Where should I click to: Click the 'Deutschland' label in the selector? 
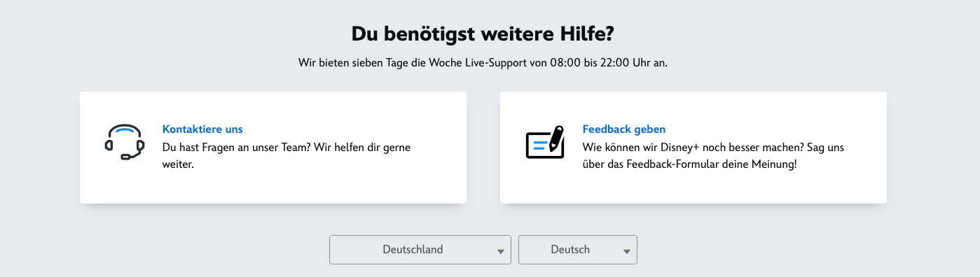pyautogui.click(x=413, y=250)
